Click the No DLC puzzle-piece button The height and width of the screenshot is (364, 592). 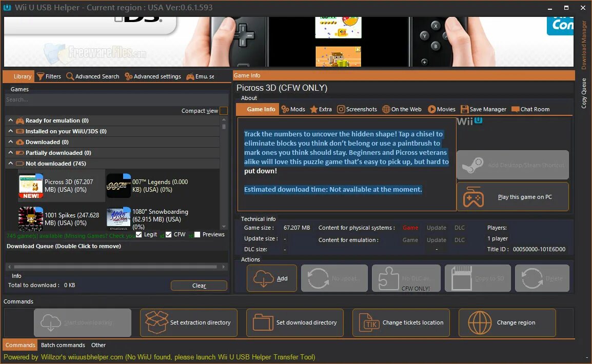(x=406, y=278)
